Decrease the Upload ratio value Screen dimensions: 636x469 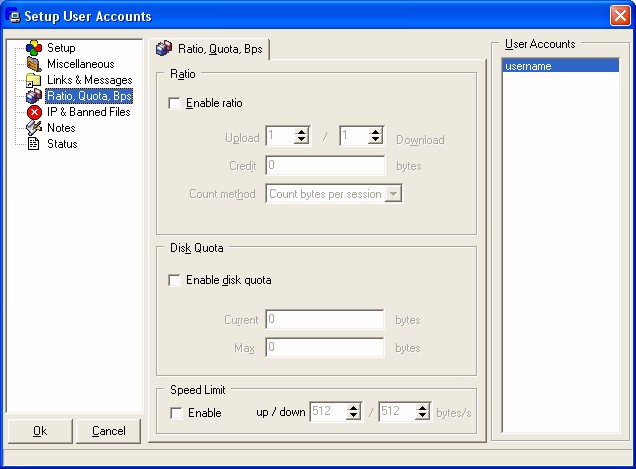pyautogui.click(x=301, y=140)
